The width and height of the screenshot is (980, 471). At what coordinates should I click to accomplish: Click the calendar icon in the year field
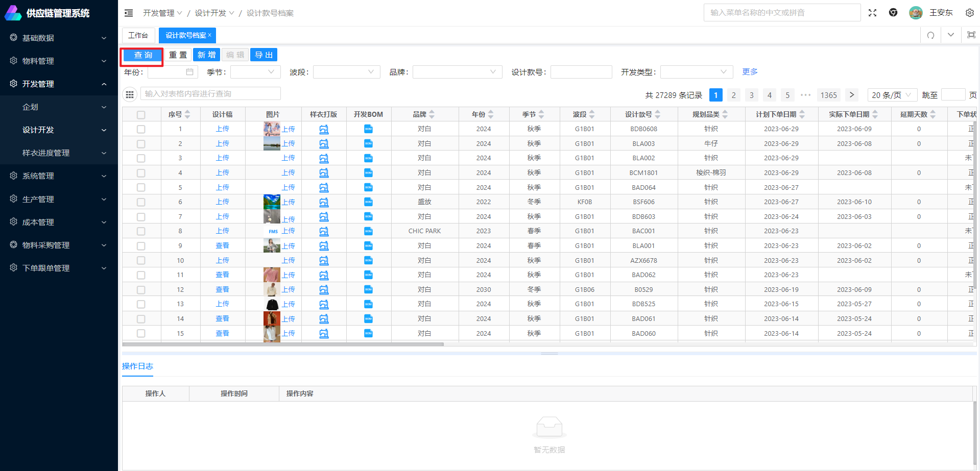pos(189,72)
